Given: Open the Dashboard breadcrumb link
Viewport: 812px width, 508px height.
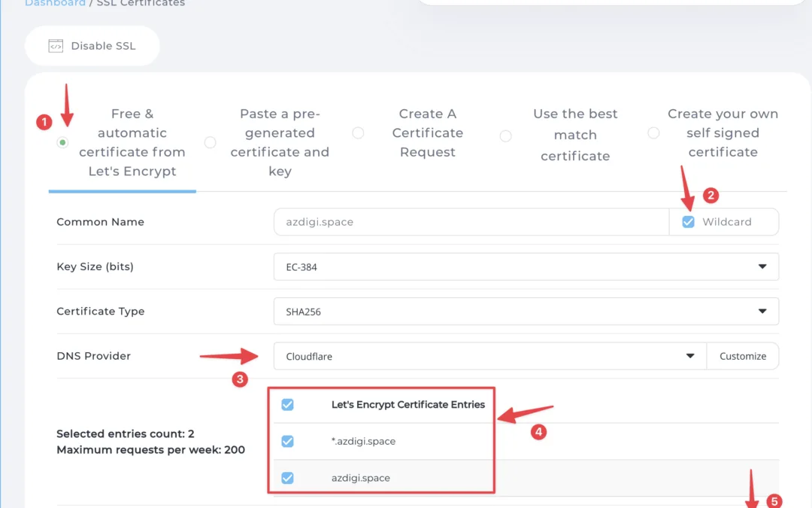Looking at the screenshot, I should pos(55,3).
